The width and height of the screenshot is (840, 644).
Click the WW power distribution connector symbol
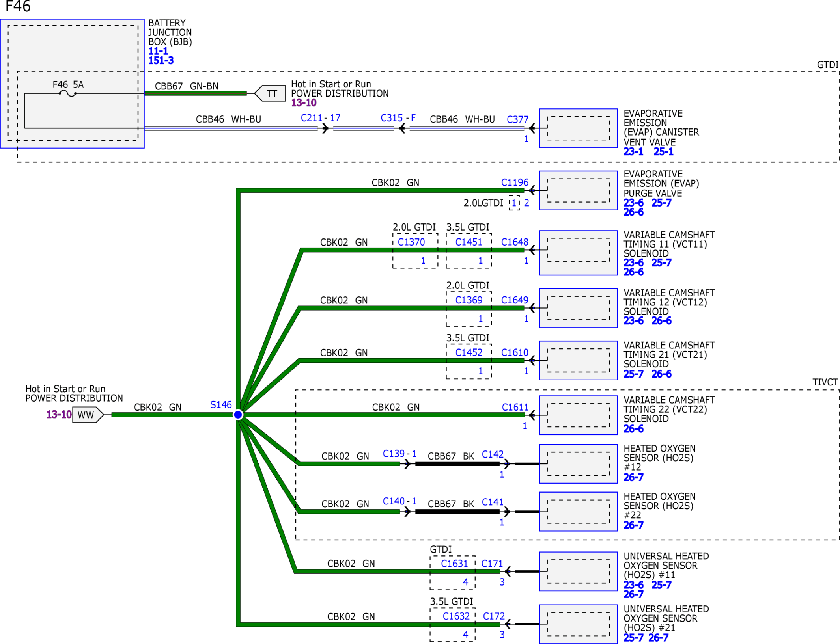88,415
